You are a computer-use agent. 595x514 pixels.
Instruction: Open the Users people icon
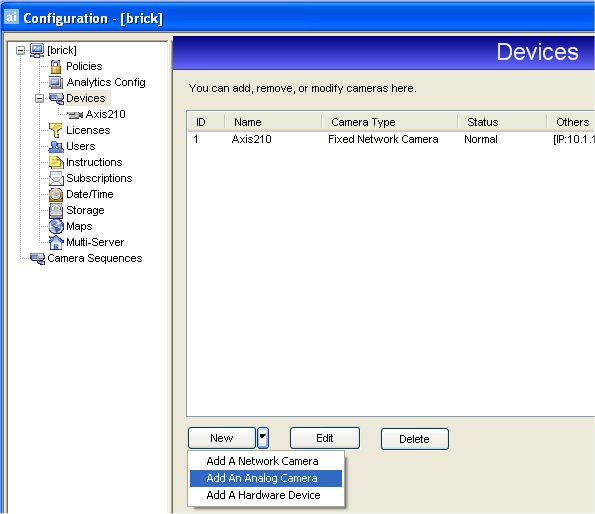(x=56, y=146)
